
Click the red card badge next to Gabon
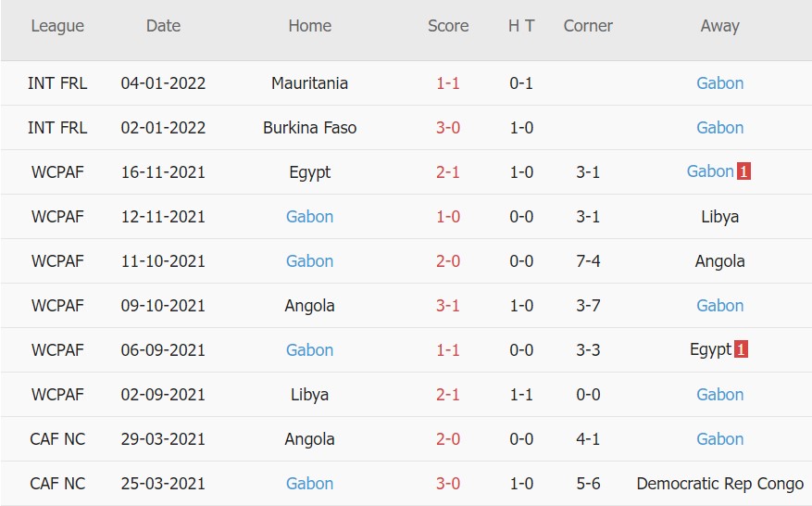pos(743,171)
